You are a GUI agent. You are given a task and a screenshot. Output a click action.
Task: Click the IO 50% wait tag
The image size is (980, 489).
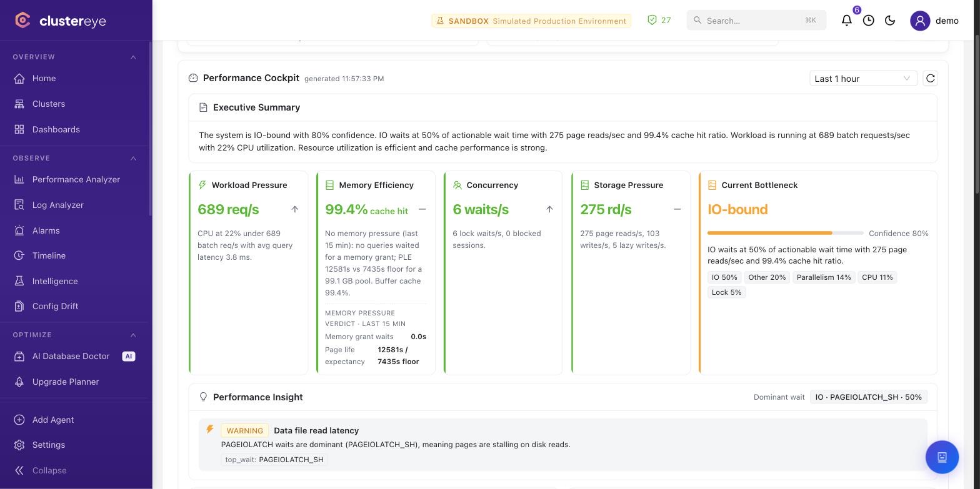(724, 277)
